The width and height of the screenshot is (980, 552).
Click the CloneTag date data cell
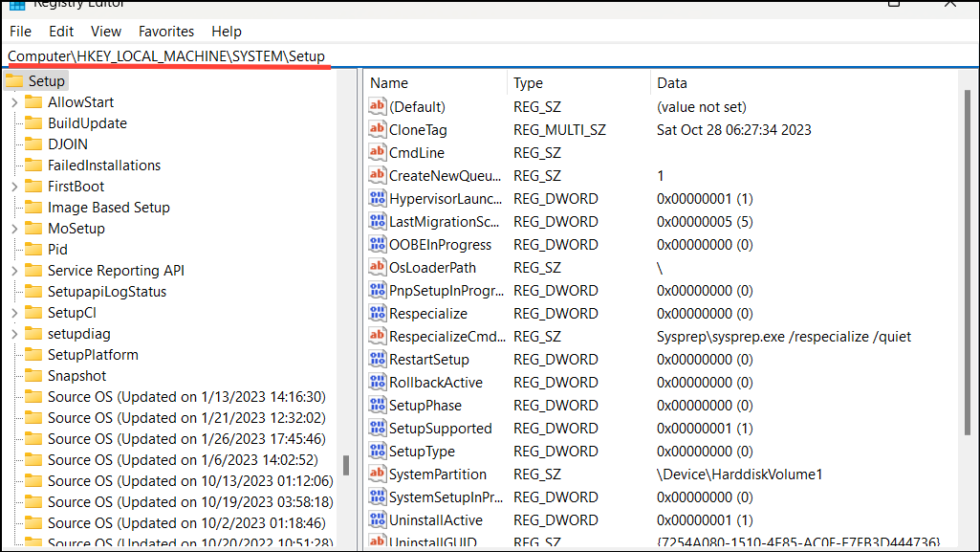[733, 129]
